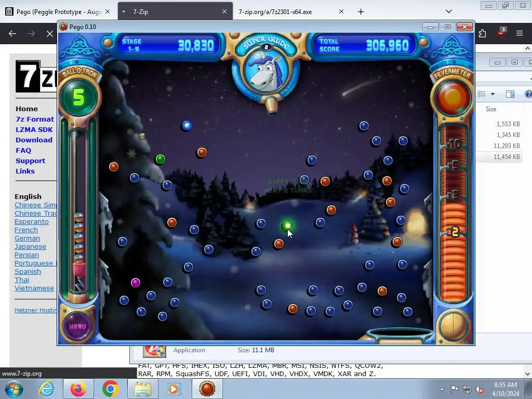Image resolution: width=532 pixels, height=399 pixels.
Task: Close the 7-Zip browser tab
Action: point(224,11)
